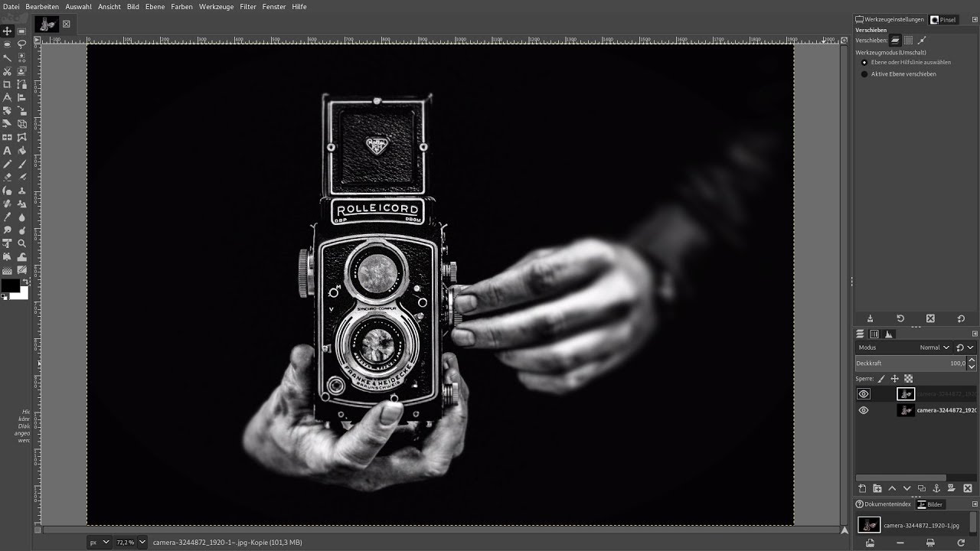
Task: Switch to the Pinsel tab
Action: click(x=943, y=19)
